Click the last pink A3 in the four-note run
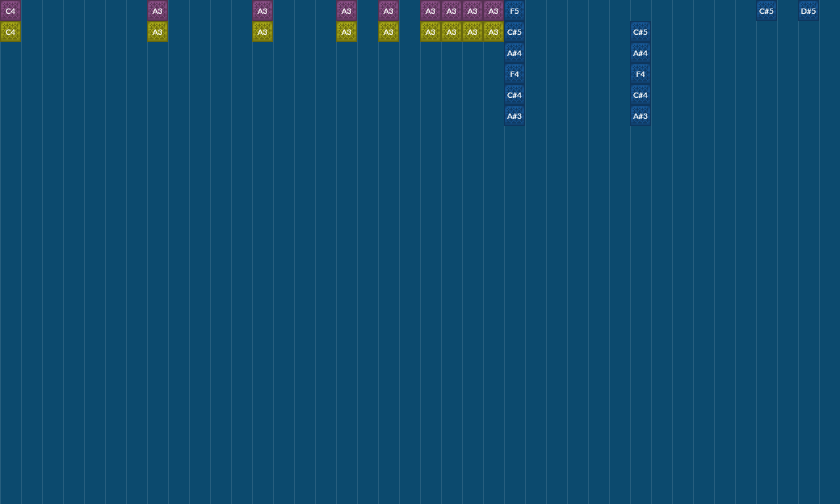The height and width of the screenshot is (504, 840). tap(493, 10)
